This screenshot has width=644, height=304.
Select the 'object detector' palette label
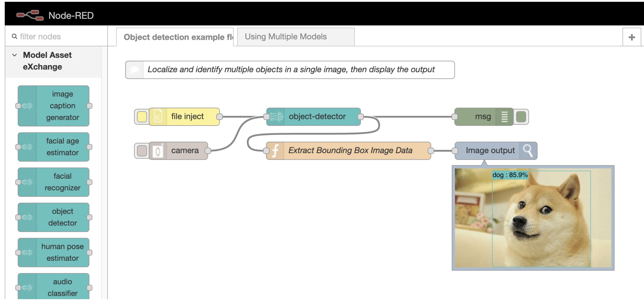point(63,217)
